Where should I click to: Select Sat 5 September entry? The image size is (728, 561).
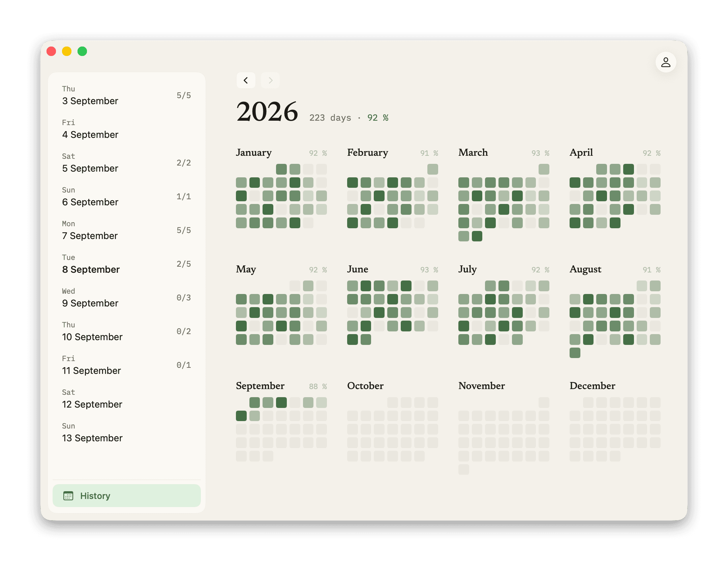[x=127, y=163]
